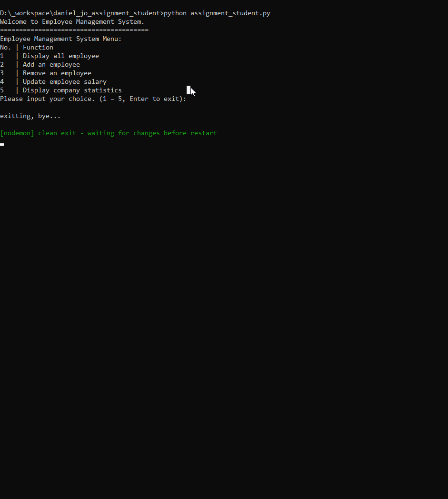Click the blinking cursor below the nodemon message
The height and width of the screenshot is (499, 448).
tap(2, 144)
